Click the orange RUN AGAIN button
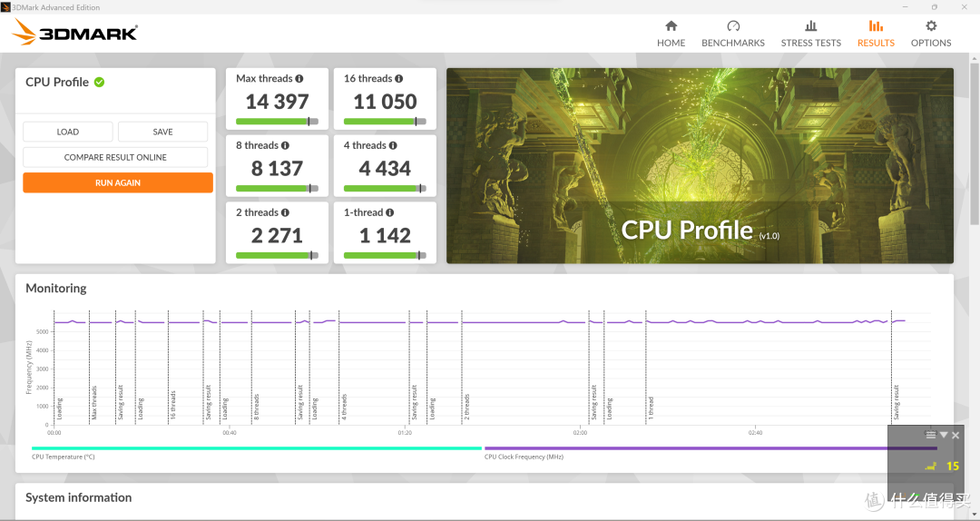The image size is (980, 521). (x=118, y=182)
